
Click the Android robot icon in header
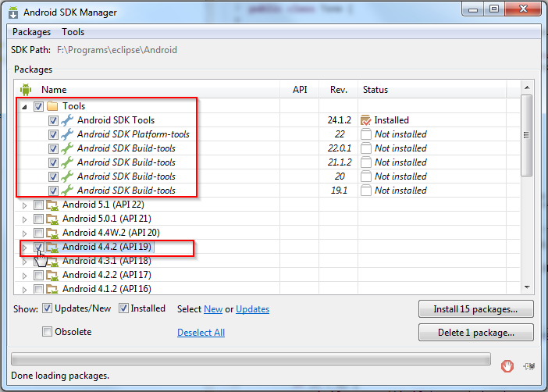[26, 90]
